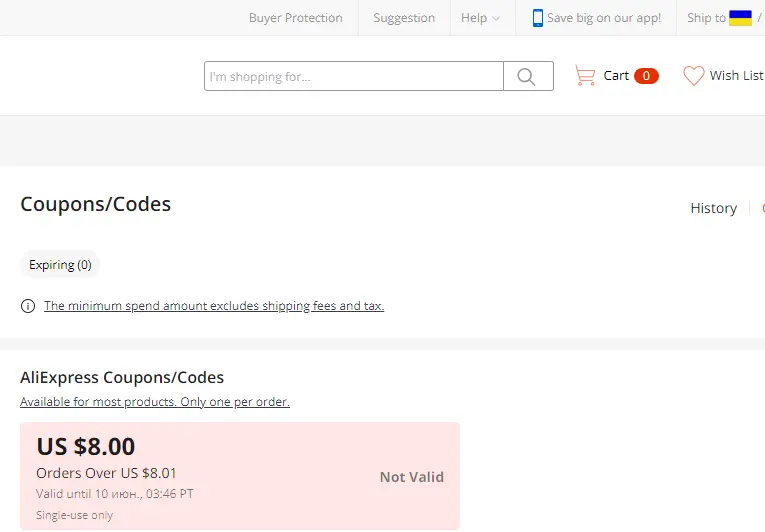Open minimum spend excludes shipping fees notice
Image resolution: width=765 pixels, height=532 pixels.
[x=214, y=306]
